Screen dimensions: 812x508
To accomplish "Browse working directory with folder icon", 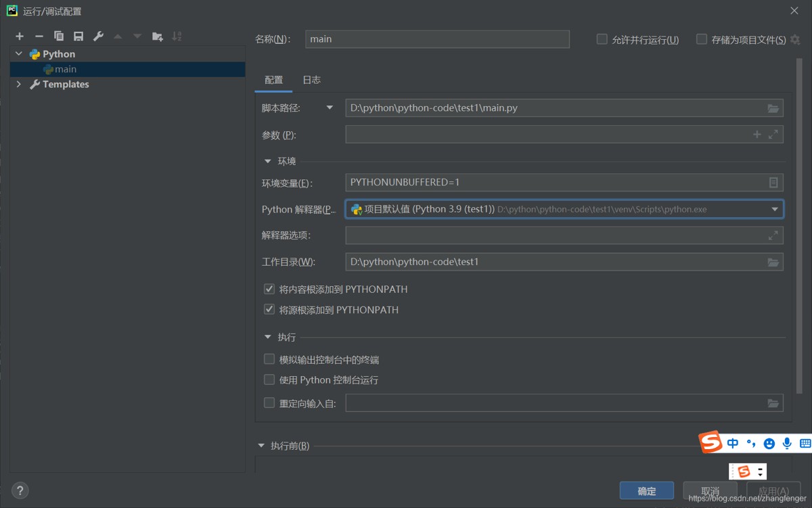I will (x=773, y=262).
